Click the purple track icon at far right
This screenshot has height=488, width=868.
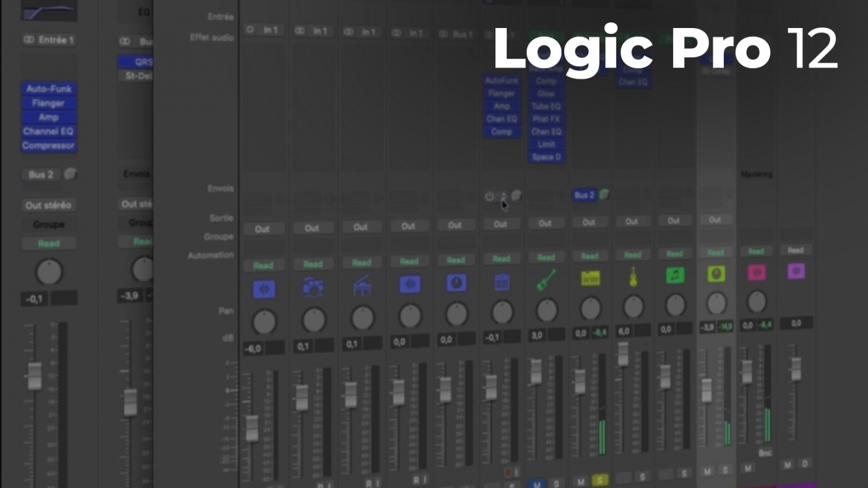tap(795, 270)
